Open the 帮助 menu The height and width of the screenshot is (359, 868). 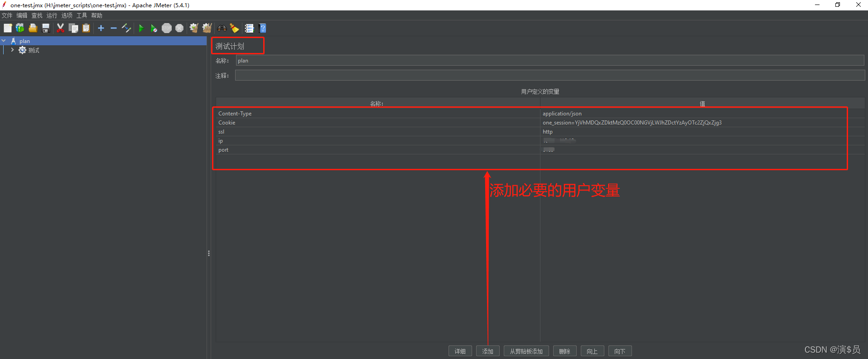coord(97,15)
